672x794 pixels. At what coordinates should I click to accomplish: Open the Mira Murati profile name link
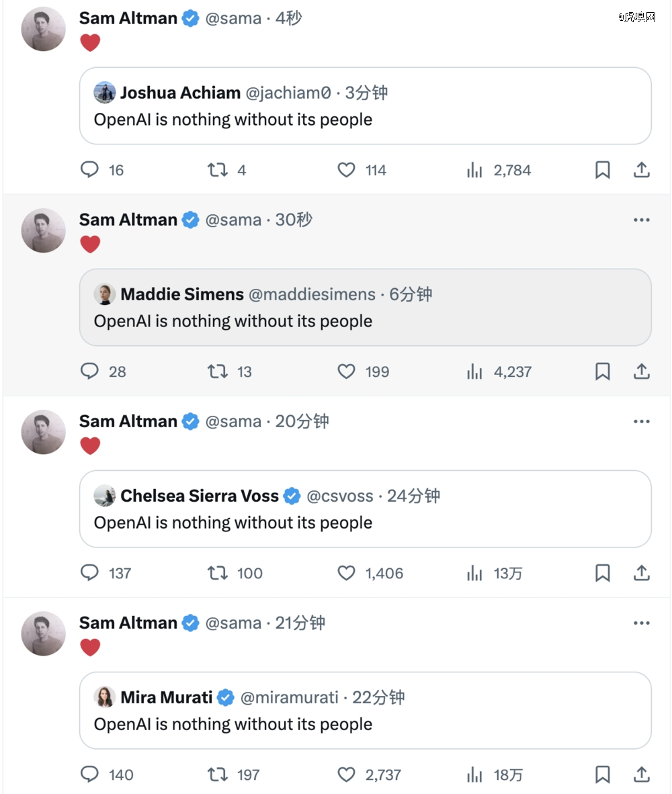pyautogui.click(x=167, y=697)
